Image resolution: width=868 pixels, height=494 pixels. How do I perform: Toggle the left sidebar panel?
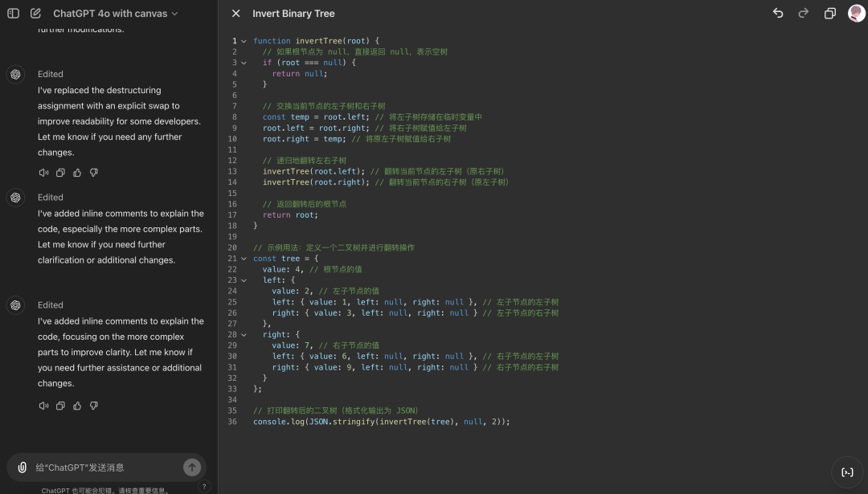coord(14,14)
